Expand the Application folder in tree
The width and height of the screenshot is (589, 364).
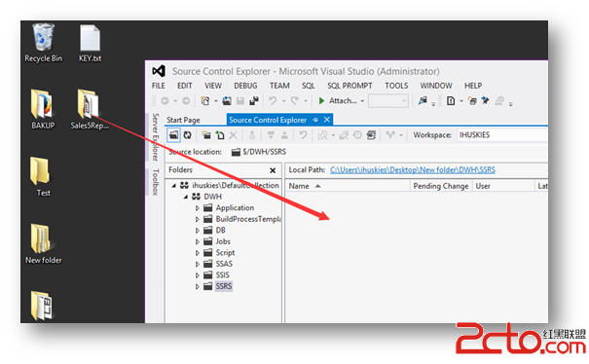(198, 207)
